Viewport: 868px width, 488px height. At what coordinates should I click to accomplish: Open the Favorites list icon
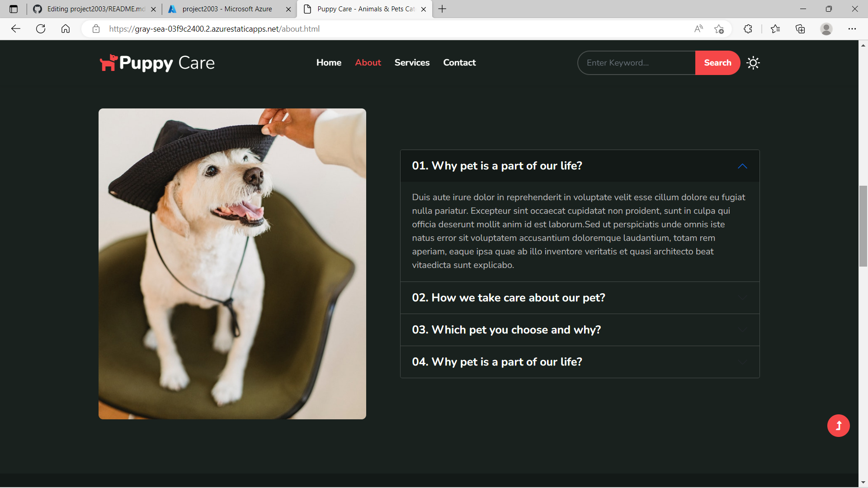pos(775,29)
